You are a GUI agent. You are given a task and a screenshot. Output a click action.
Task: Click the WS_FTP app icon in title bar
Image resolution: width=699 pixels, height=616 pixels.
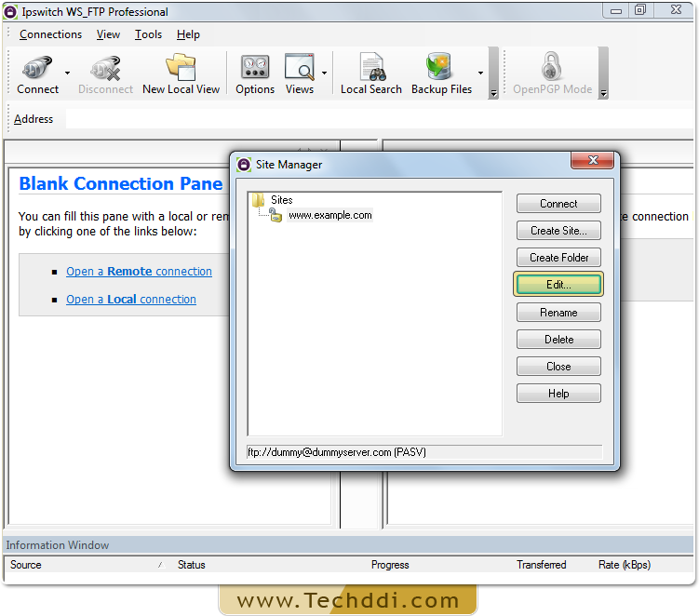10,12
